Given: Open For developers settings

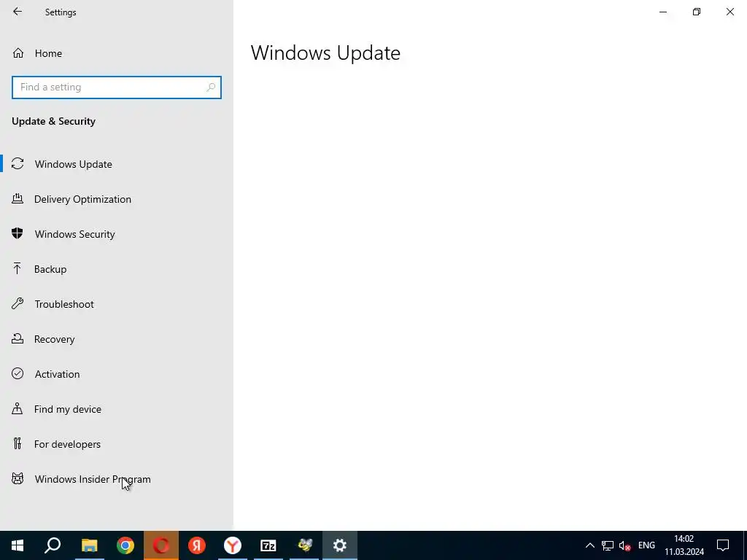Looking at the screenshot, I should 117,444.
